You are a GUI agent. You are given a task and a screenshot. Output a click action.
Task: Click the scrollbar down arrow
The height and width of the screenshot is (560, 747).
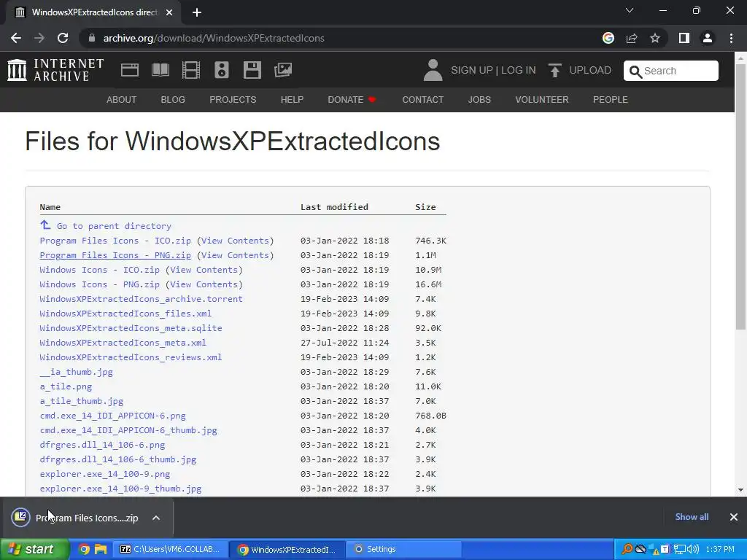coord(740,489)
